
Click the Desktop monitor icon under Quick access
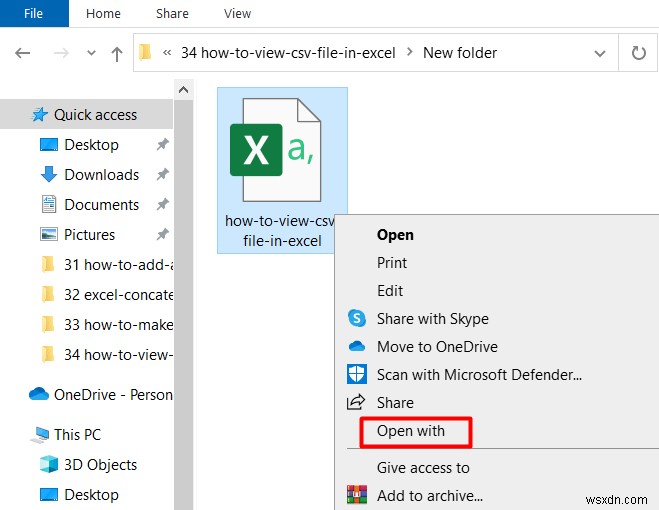[49, 145]
